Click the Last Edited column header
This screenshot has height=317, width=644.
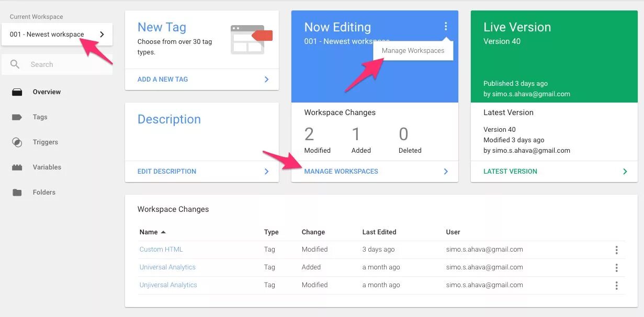pyautogui.click(x=379, y=232)
